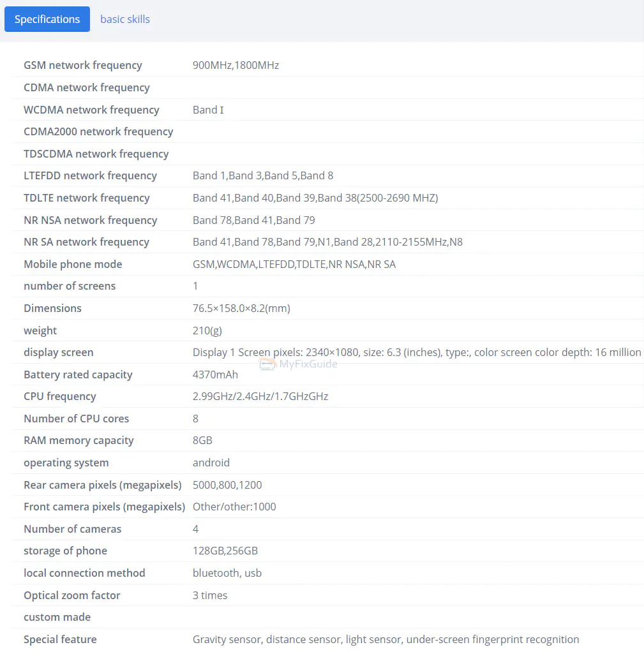
Task: Click the RAM memory capacity label
Action: coord(79,440)
